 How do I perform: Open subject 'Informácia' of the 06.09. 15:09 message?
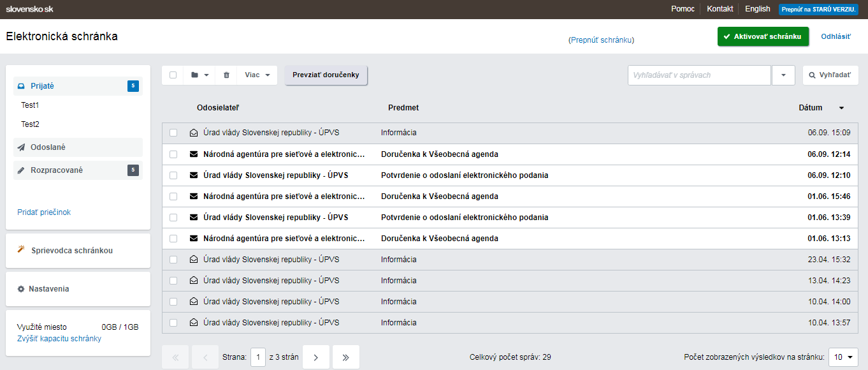coord(399,133)
